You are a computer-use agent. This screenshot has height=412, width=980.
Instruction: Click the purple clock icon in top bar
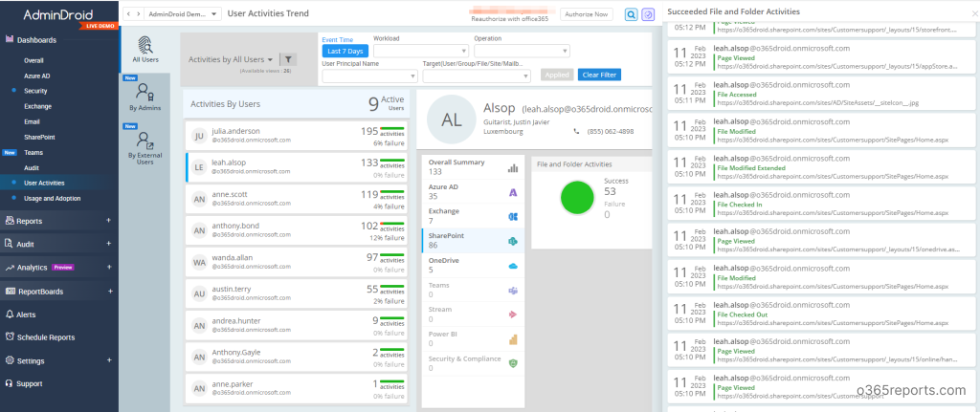click(648, 14)
